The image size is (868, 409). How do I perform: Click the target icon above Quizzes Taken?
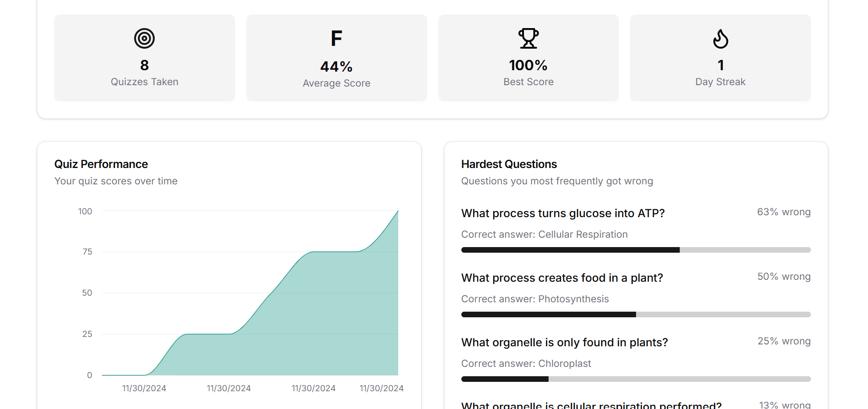click(144, 38)
